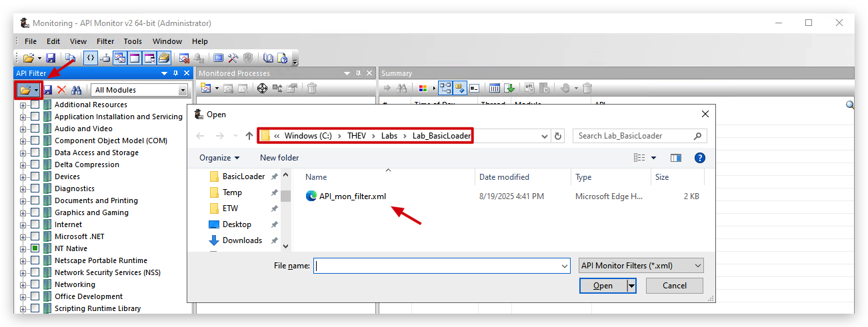Screen dimensions: 868x327
Task: Click the Up folder arrow in the Open dialog
Action: coord(249,136)
